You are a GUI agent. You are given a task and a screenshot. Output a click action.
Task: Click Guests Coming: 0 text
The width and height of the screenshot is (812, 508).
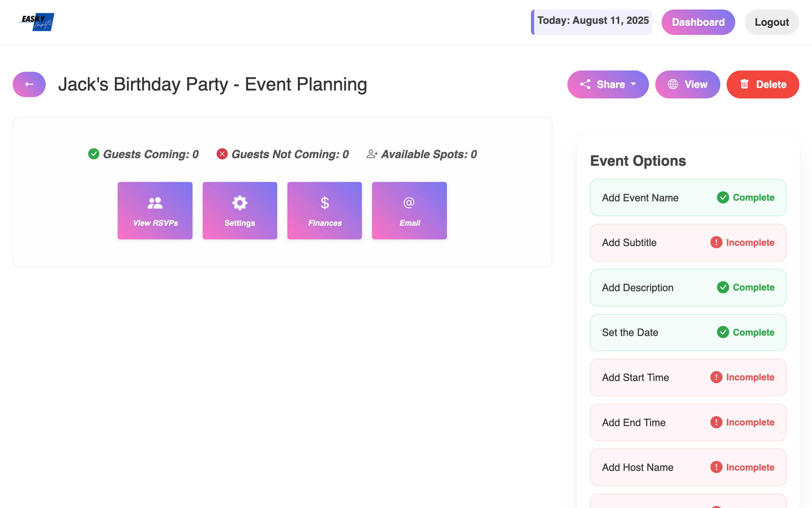(x=151, y=154)
